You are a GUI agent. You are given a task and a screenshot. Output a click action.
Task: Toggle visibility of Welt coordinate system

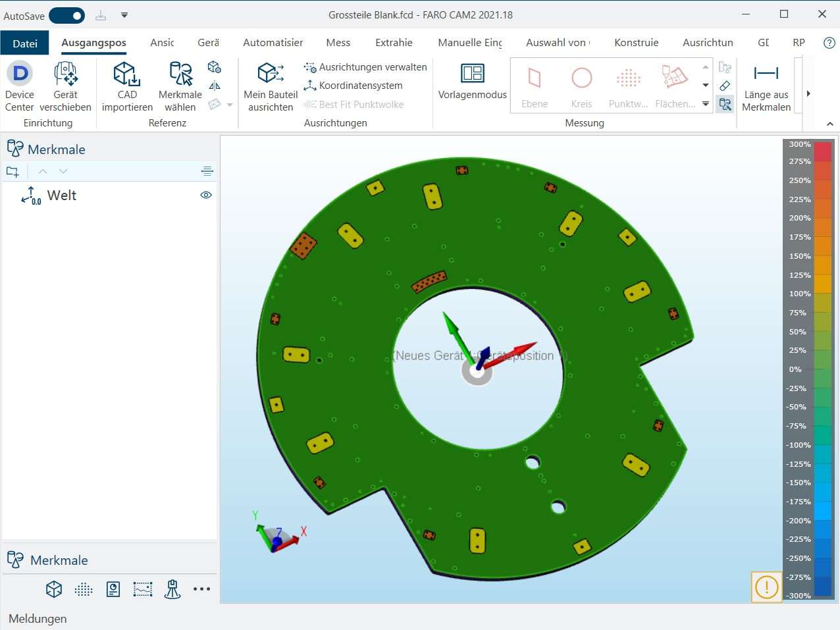coord(206,195)
